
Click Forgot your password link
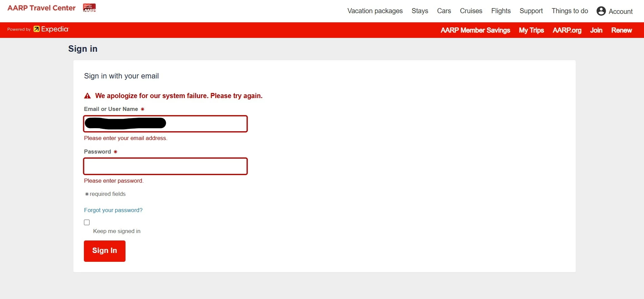point(113,210)
